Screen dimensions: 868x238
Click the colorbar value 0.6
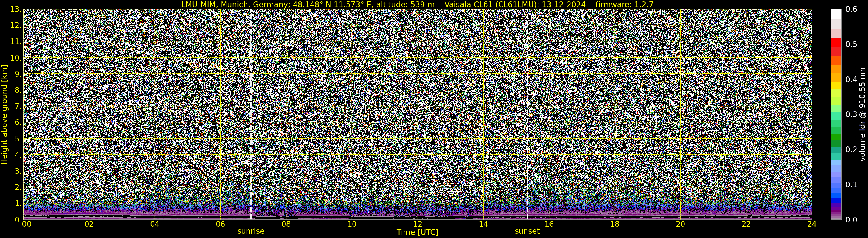pos(852,10)
